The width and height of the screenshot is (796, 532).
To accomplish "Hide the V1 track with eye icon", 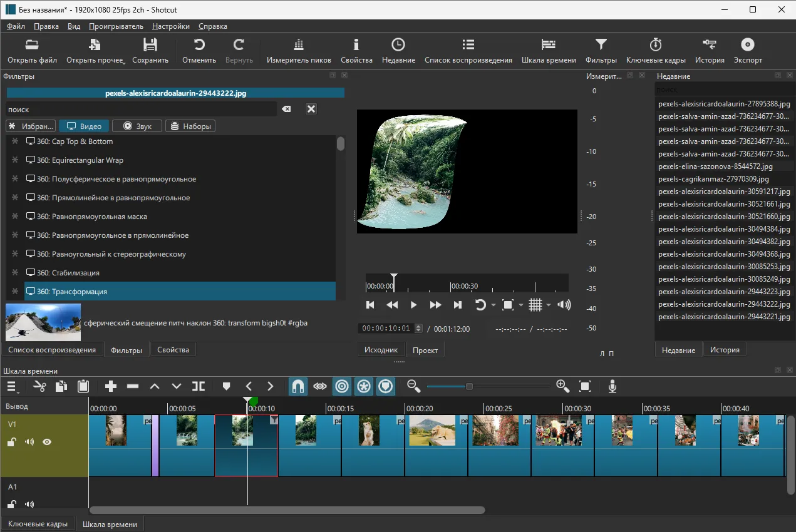I will tap(47, 442).
